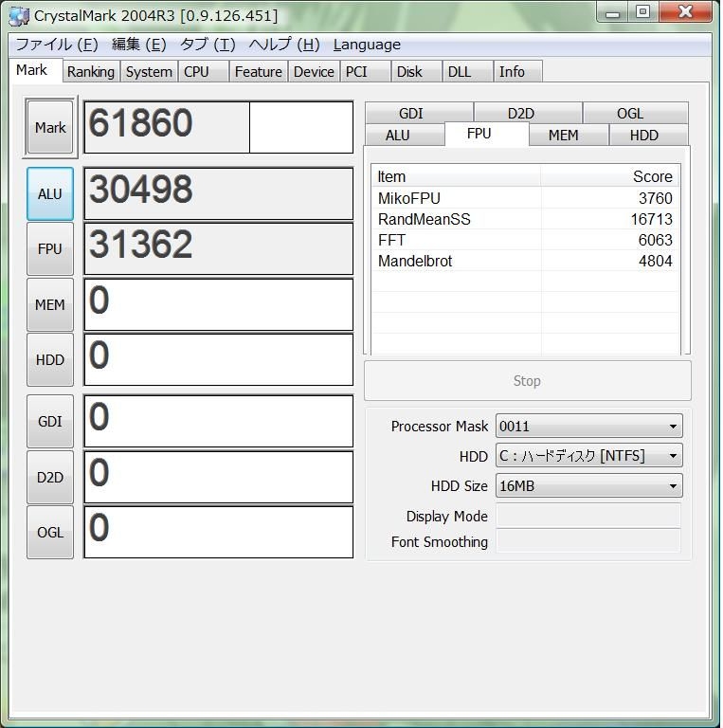Viewport: 723px width, 728px height.
Task: Minimize the CrystalMark window
Action: [x=612, y=12]
